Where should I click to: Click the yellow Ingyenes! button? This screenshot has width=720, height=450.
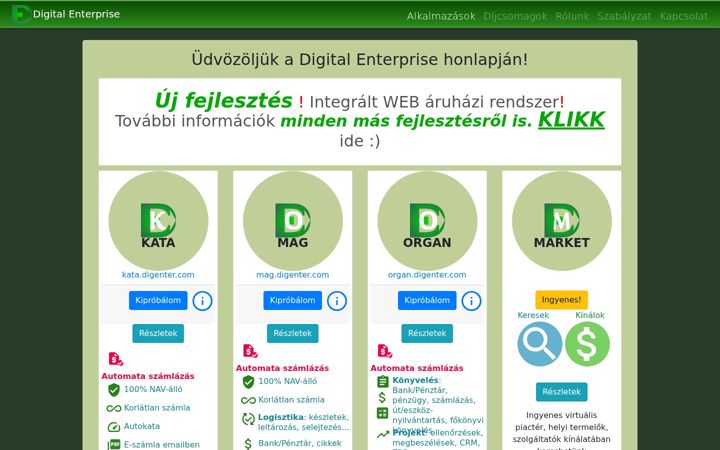click(562, 300)
